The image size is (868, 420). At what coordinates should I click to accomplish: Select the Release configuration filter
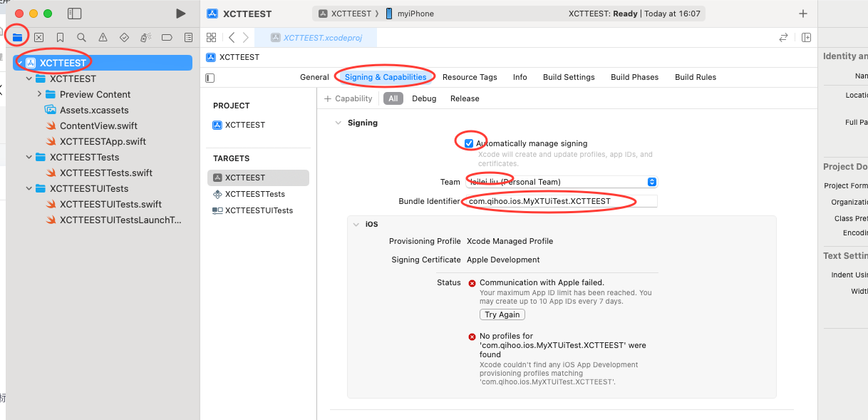tap(465, 98)
